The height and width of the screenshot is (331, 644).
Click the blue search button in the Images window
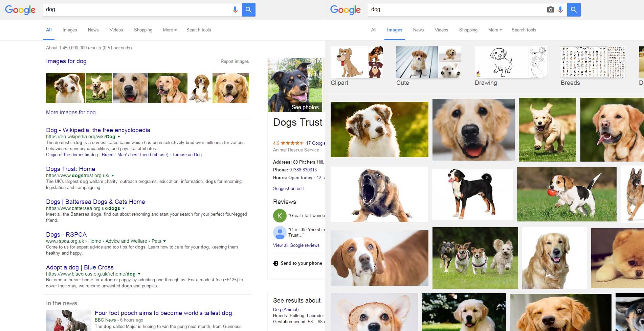(x=574, y=10)
